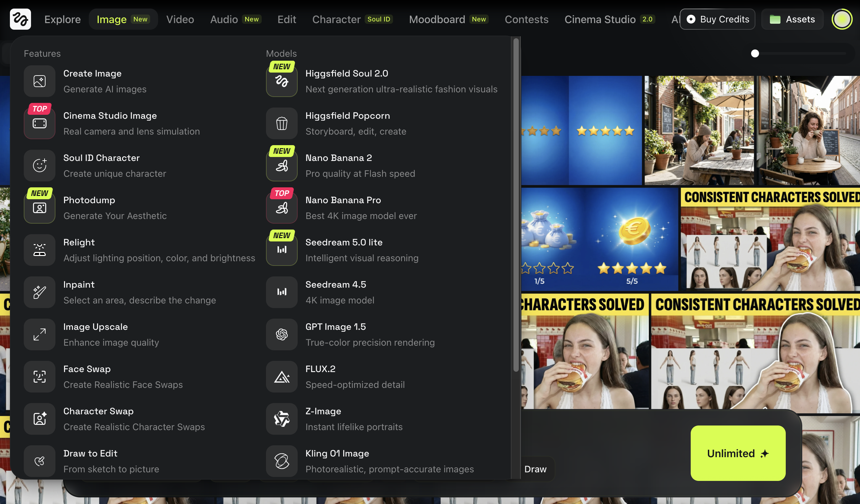The height and width of the screenshot is (504, 860).
Task: Select the Inpaint wand icon
Action: [x=40, y=292]
